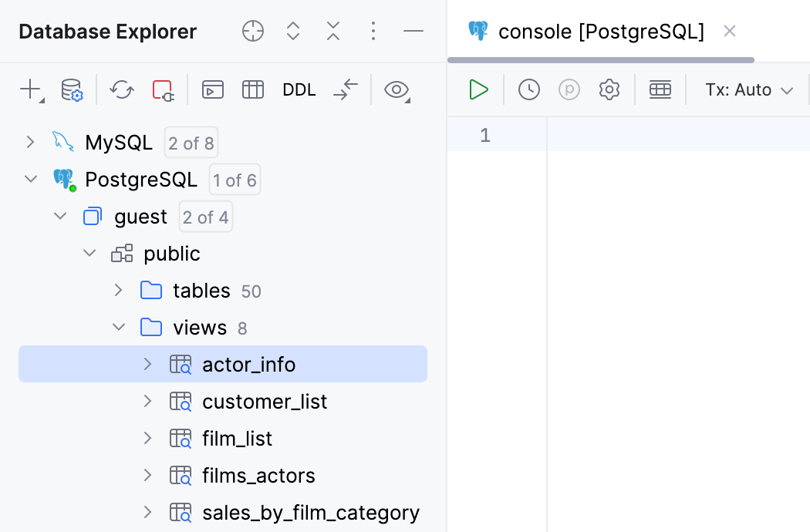Open the more options menu
The image size is (810, 532).
pyautogui.click(x=373, y=32)
